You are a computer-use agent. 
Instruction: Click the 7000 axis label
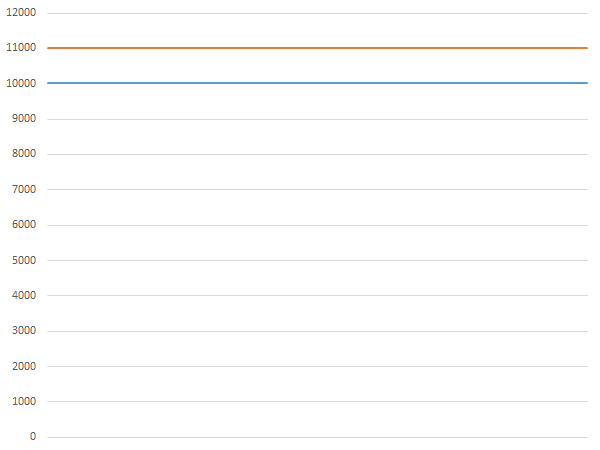pyautogui.click(x=24, y=189)
